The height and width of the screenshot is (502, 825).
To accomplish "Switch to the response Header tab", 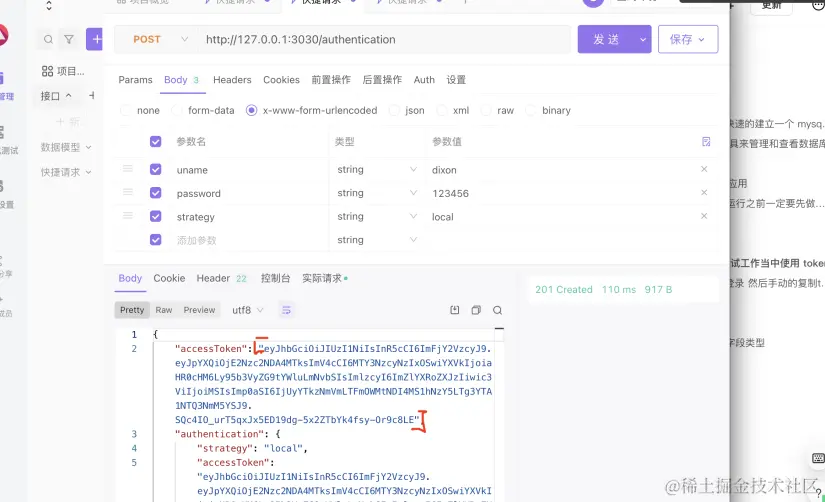I will [222, 278].
